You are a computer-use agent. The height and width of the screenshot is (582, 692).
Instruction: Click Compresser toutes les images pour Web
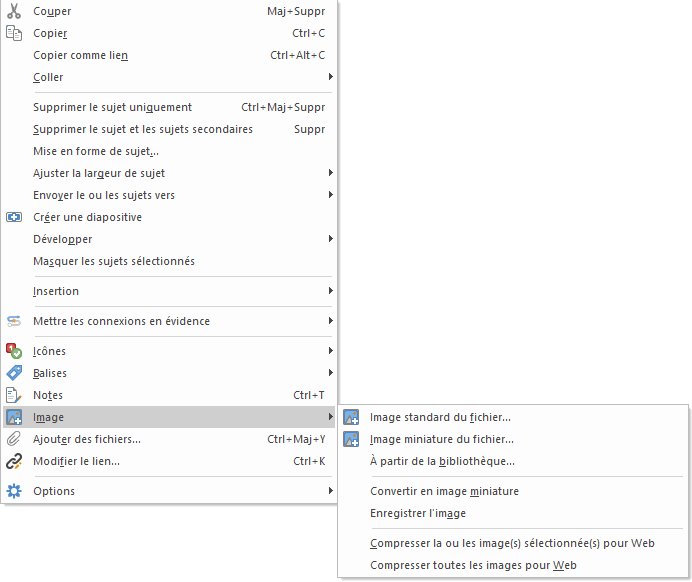point(473,565)
